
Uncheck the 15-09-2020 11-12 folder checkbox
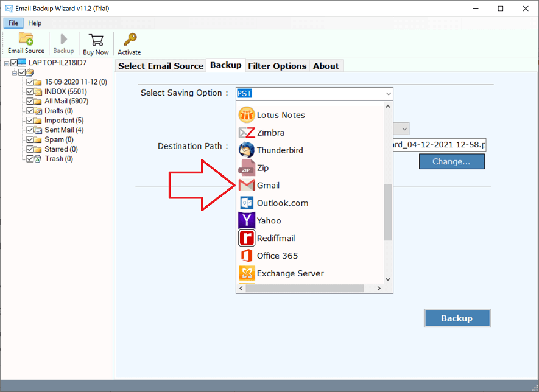pos(30,82)
